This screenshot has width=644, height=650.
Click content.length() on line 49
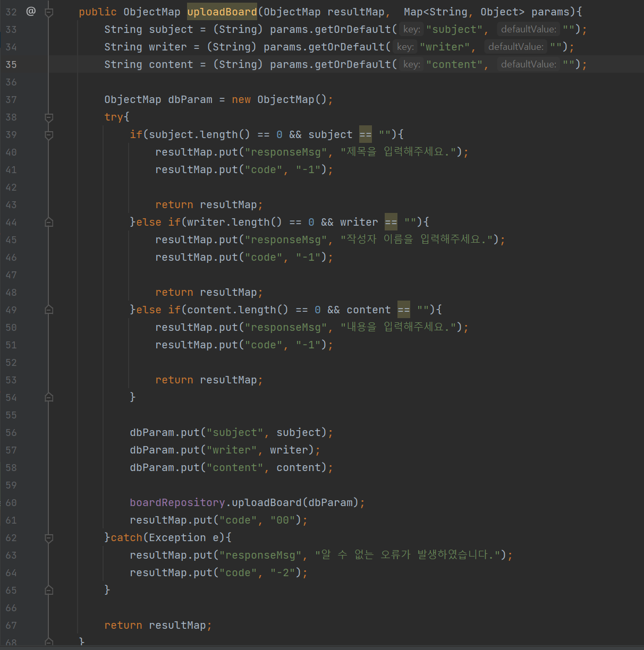coord(238,310)
